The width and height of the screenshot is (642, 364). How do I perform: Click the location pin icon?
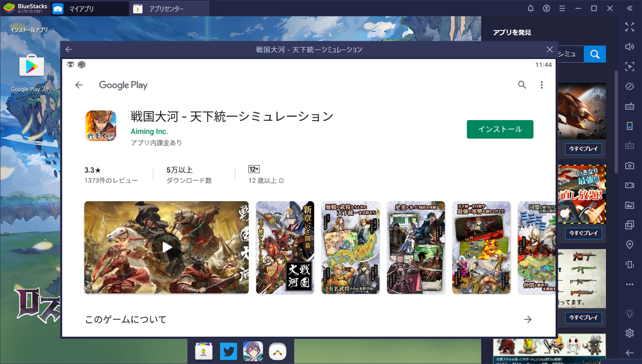coord(630,245)
